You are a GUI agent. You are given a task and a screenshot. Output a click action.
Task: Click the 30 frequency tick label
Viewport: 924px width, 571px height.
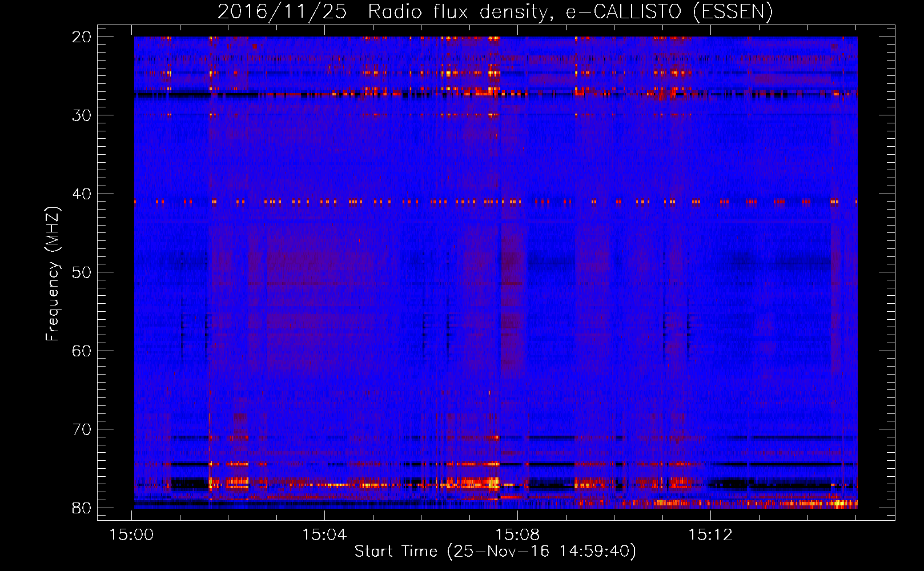[x=82, y=115]
